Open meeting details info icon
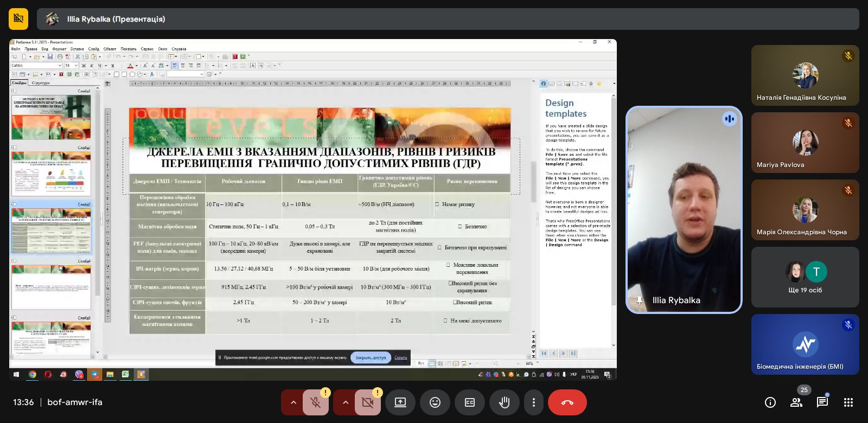The image size is (868, 423). tap(770, 402)
